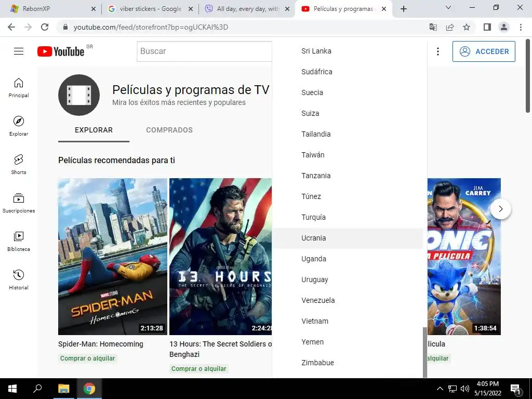Click the browser forward arrow

point(28,27)
